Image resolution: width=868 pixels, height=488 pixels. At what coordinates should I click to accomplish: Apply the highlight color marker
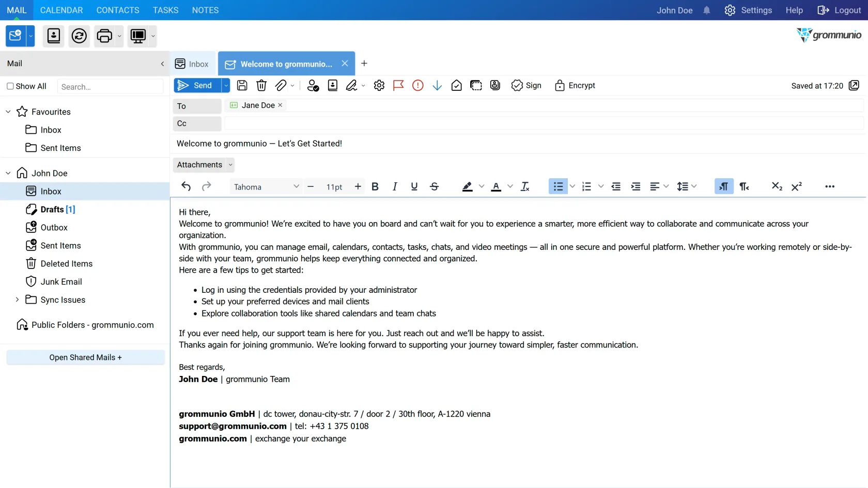(468, 186)
